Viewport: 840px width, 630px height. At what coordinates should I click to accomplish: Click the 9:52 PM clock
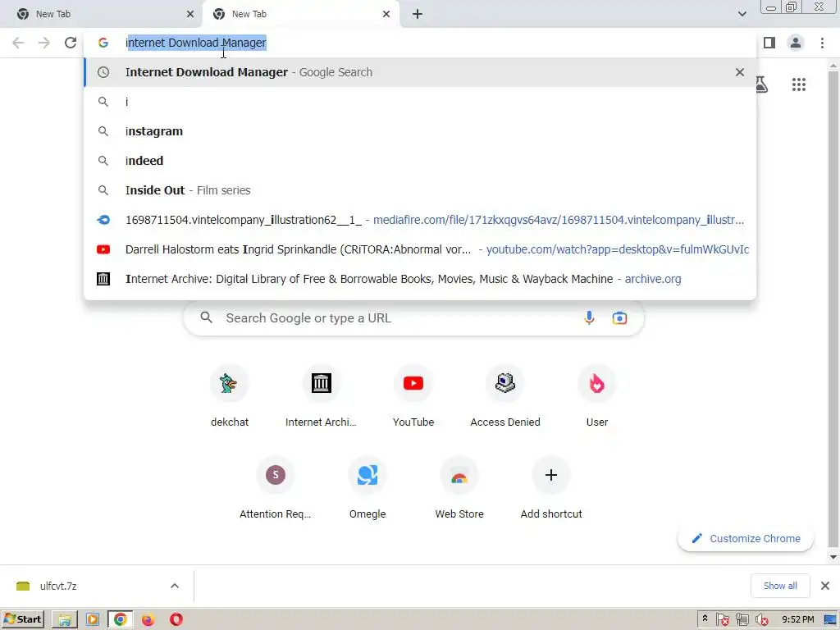click(x=797, y=620)
